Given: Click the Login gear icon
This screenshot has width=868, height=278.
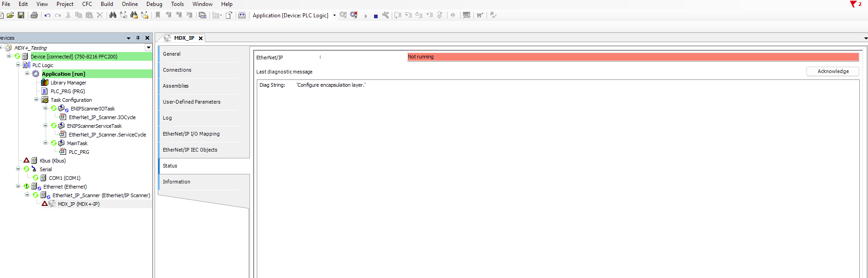Looking at the screenshot, I should (343, 15).
